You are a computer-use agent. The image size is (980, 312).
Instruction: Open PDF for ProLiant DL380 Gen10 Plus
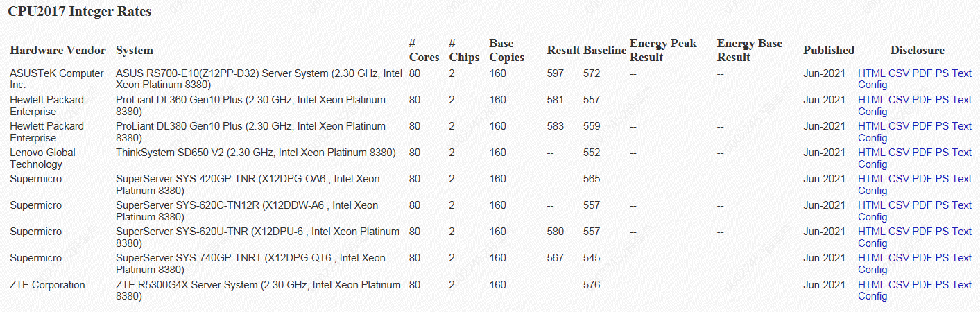(922, 126)
